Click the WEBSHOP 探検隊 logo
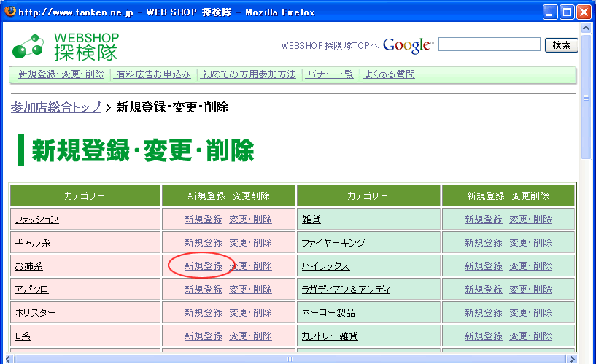Screen dimensions: 596x364 [x=66, y=45]
